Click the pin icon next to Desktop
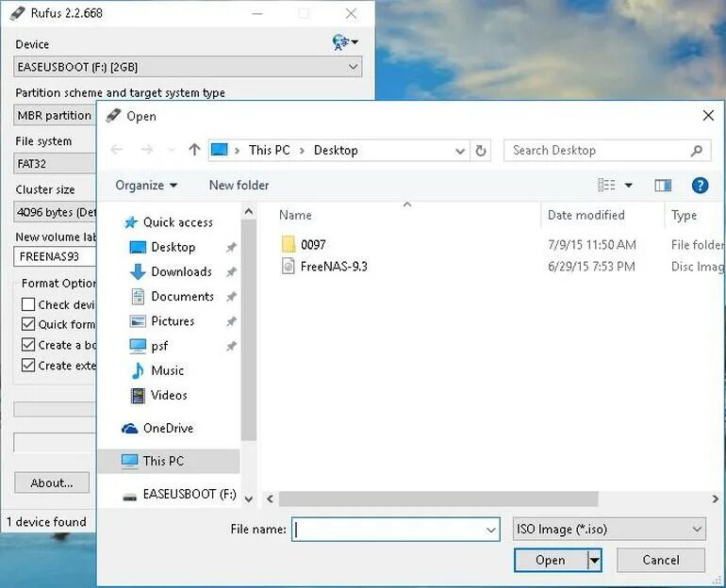The height and width of the screenshot is (588, 726). tap(231, 248)
